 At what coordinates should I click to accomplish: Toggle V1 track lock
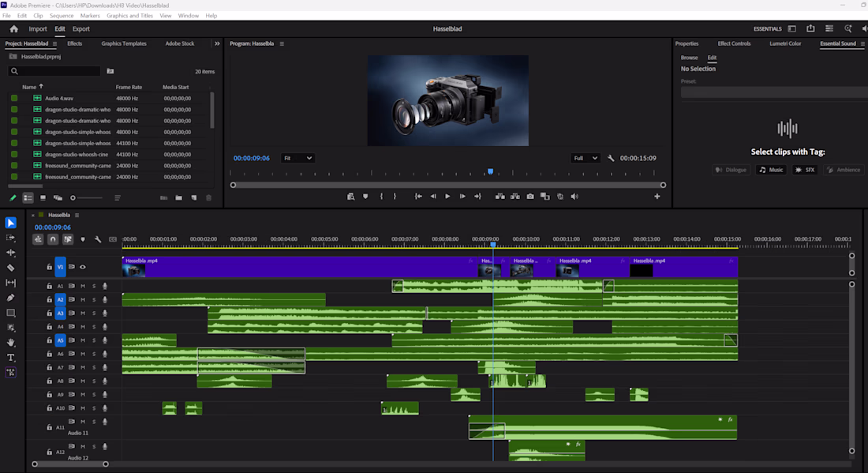(x=49, y=267)
